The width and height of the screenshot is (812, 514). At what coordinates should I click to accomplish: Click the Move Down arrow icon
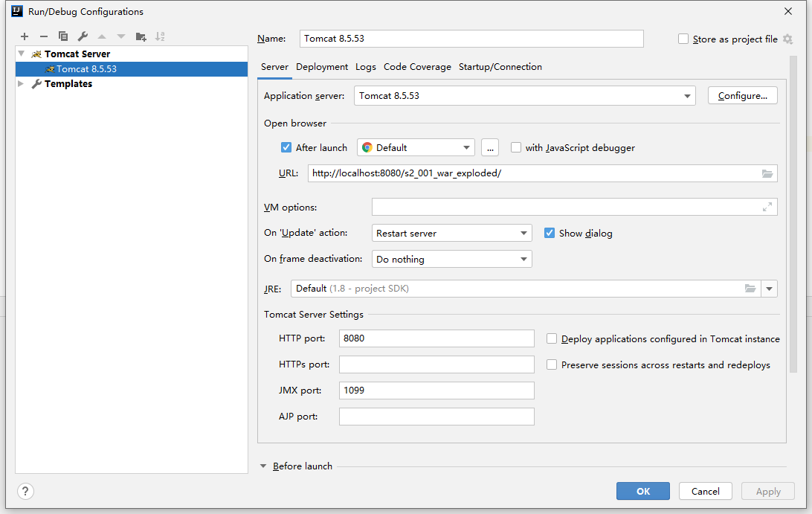[121, 36]
